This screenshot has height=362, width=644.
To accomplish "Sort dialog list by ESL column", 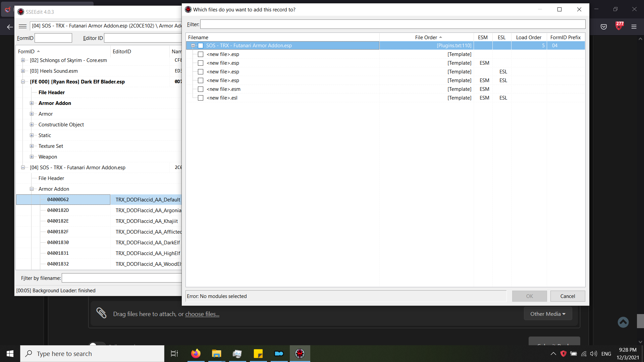I will (x=502, y=38).
